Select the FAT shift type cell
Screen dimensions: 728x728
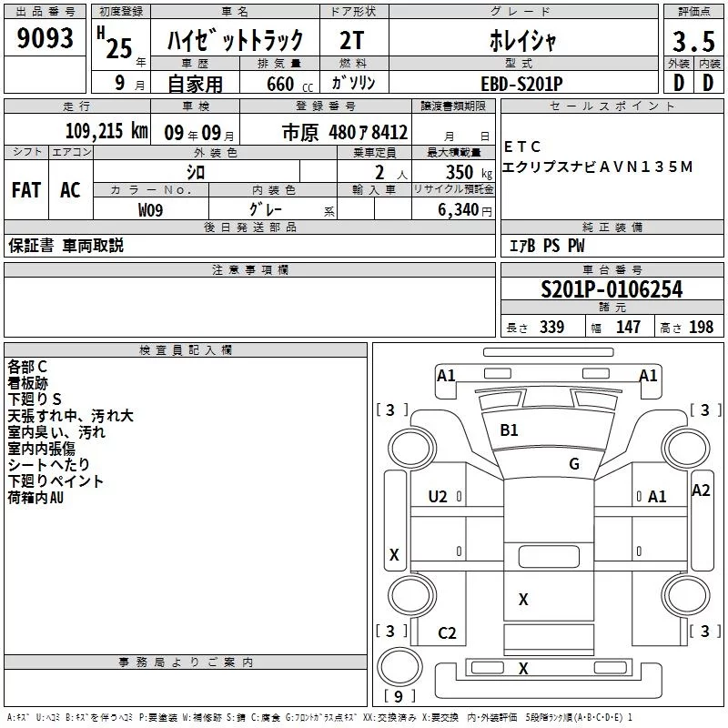coord(26,190)
